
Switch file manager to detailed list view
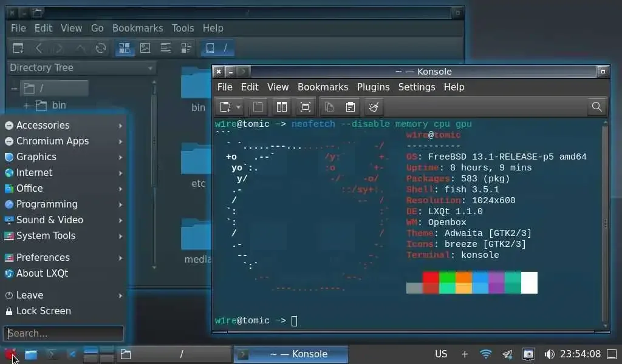pyautogui.click(x=186, y=49)
